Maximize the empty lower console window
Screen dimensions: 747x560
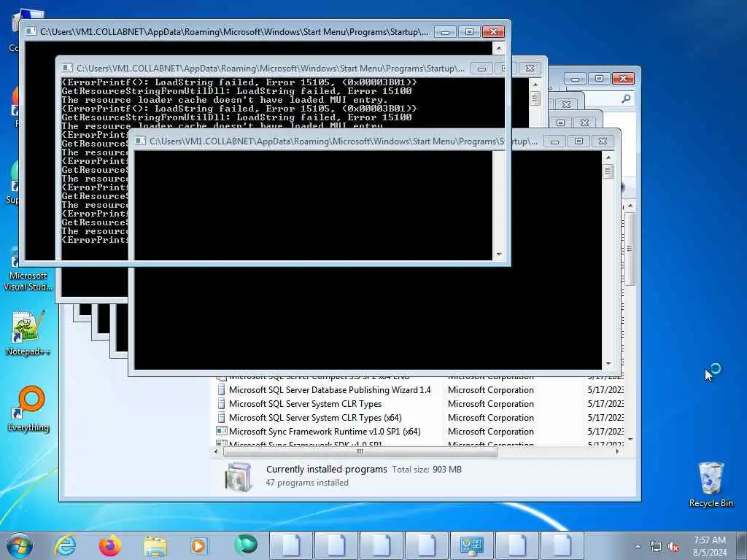click(x=578, y=141)
